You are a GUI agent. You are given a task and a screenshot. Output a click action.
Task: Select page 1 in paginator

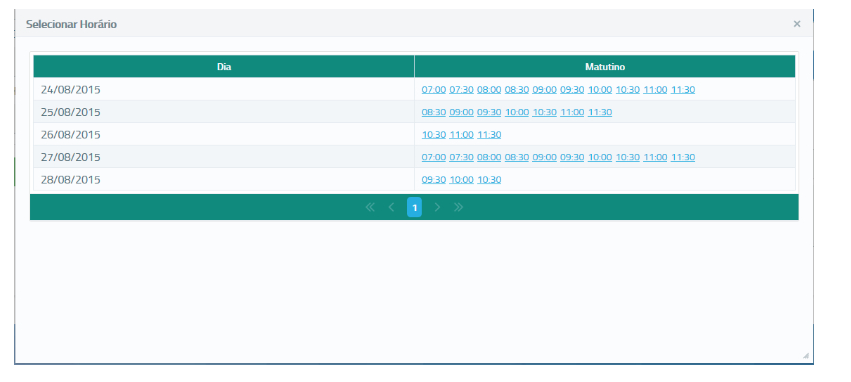[x=415, y=207]
